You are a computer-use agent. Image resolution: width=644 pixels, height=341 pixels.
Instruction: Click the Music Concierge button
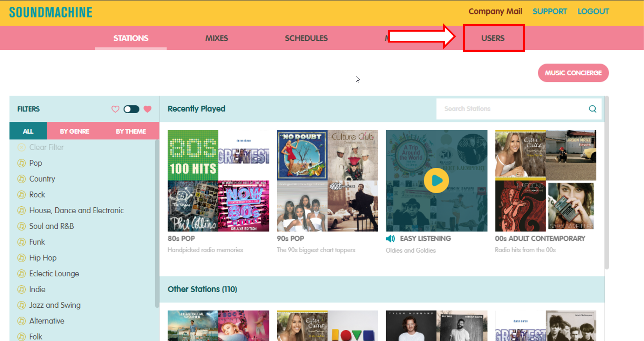coord(573,73)
